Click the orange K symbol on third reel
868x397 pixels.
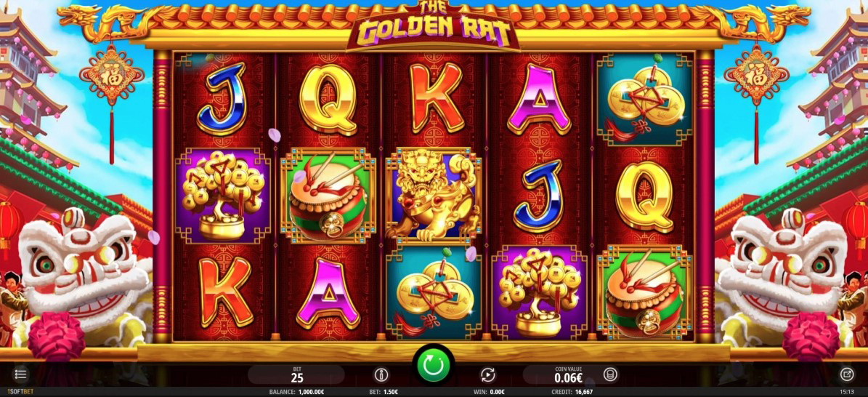436,97
